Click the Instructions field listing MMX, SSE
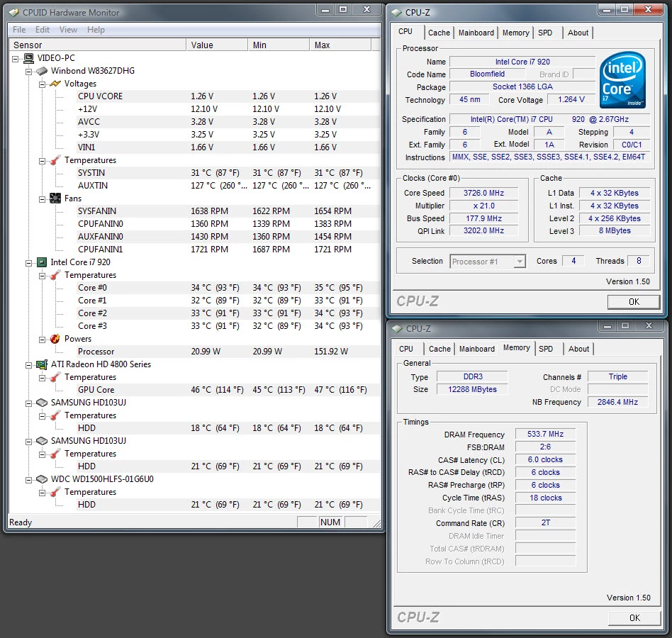Image resolution: width=672 pixels, height=638 pixels. pos(549,157)
